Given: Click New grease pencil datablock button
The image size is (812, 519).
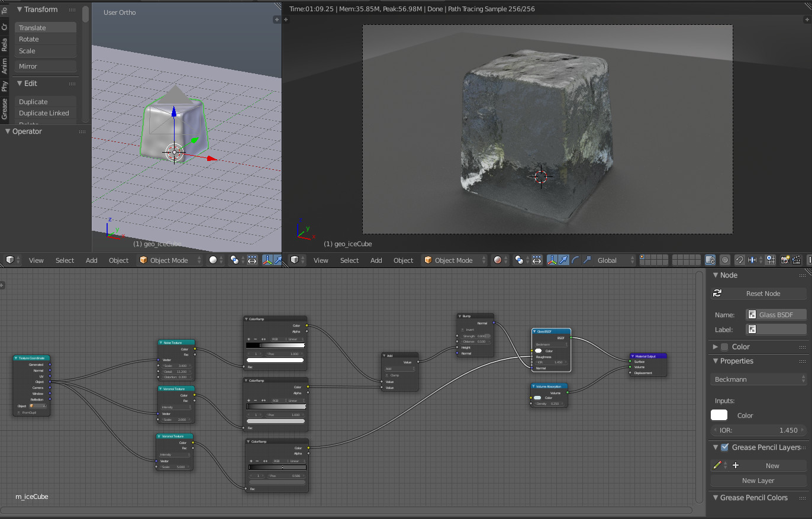Looking at the screenshot, I should tap(768, 466).
